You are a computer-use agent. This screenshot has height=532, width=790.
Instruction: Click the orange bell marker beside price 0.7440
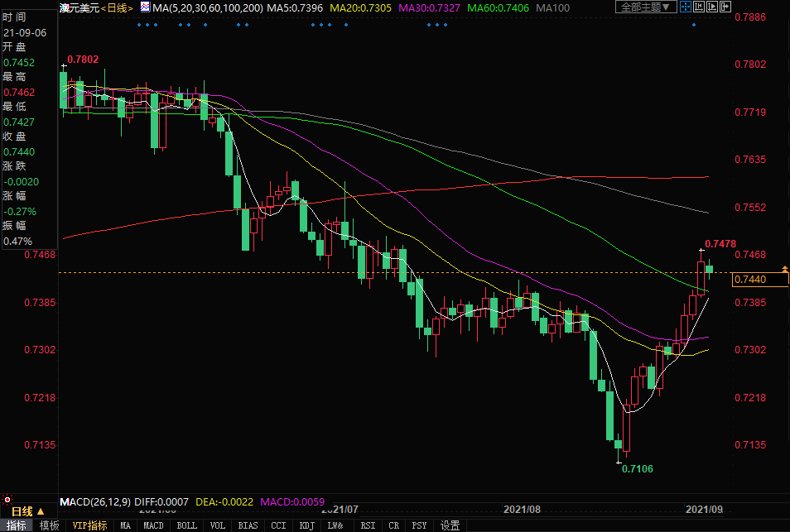tap(784, 268)
